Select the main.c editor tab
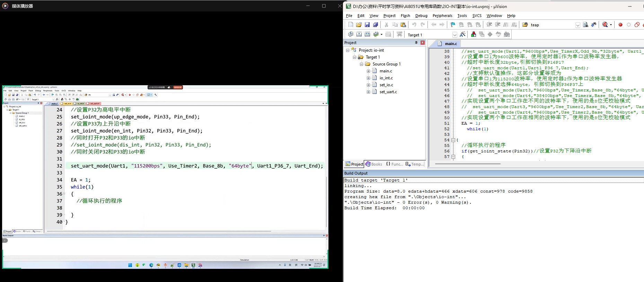The width and height of the screenshot is (644, 282). (448, 43)
